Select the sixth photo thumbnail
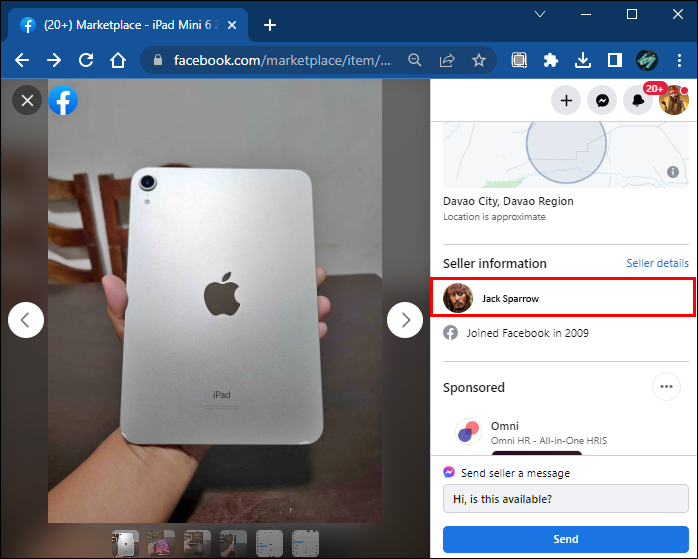Screen dimensions: 698x559 (305, 543)
